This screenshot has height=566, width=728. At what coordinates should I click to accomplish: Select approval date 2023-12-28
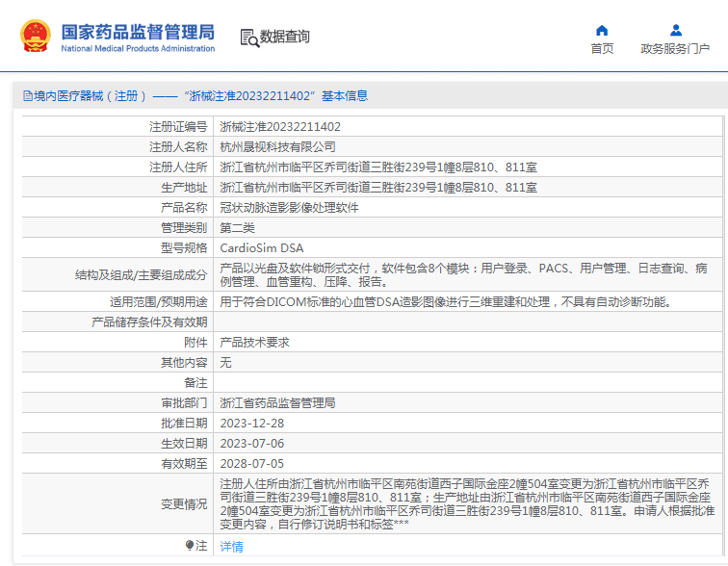(252, 424)
